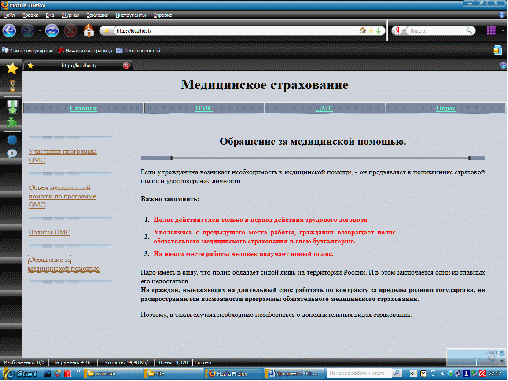The width and height of the screenshot is (508, 381).
Task: Reload the page with the blue refresh button
Action: pos(52,31)
